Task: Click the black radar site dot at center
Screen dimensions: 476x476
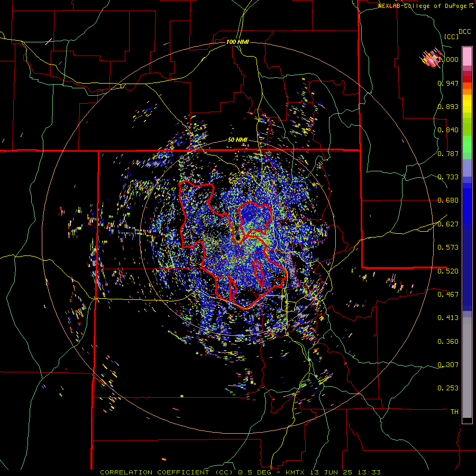Action: tap(238, 237)
